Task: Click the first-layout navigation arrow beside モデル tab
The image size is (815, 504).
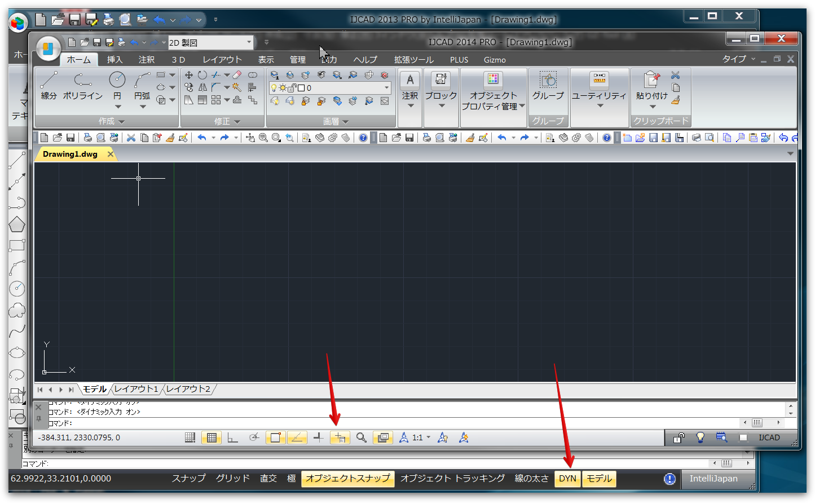Action: [x=40, y=390]
